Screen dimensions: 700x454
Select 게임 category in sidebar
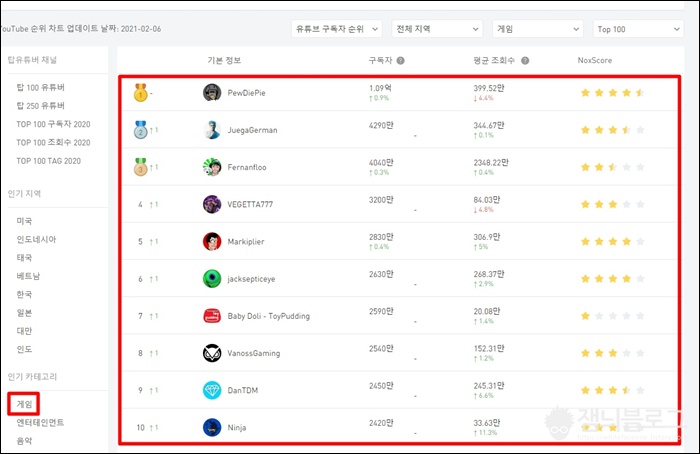(x=24, y=404)
